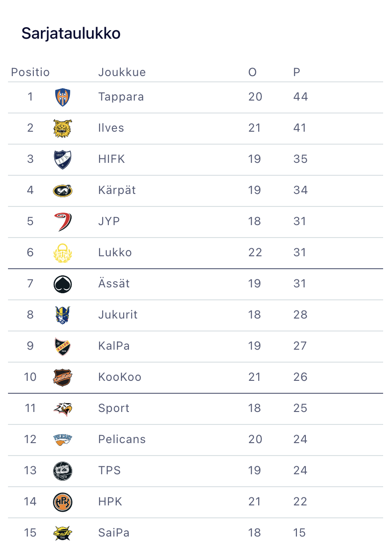Select the HPK orange logo
Viewport: 392px width, 557px height.
(62, 502)
